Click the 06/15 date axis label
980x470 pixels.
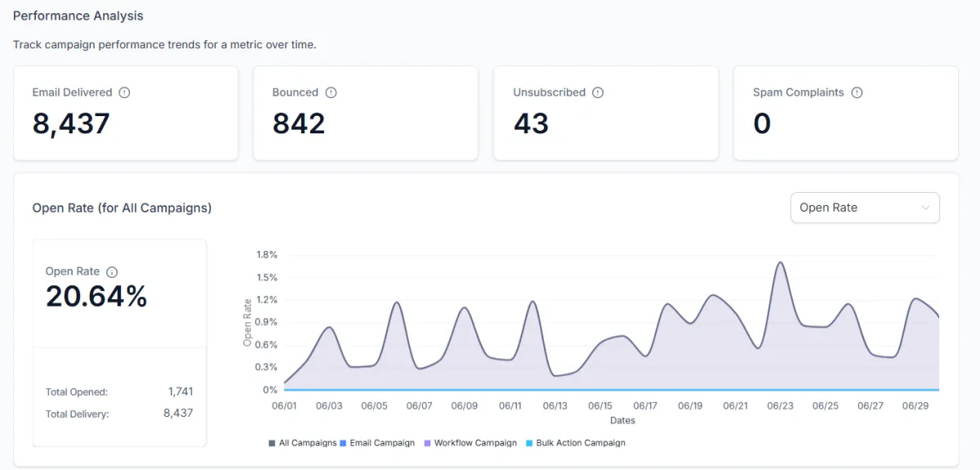(x=600, y=405)
